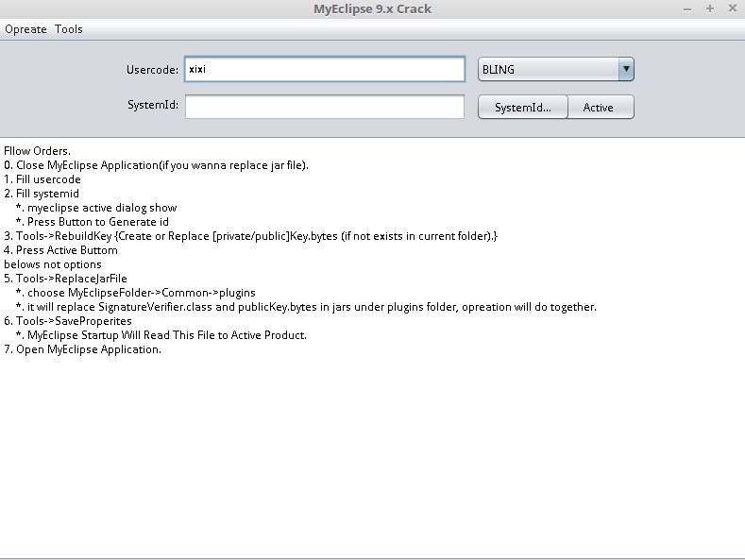745x560 pixels.
Task: Click the '3. Tools->RebuildKey' line
Action: tap(251, 236)
